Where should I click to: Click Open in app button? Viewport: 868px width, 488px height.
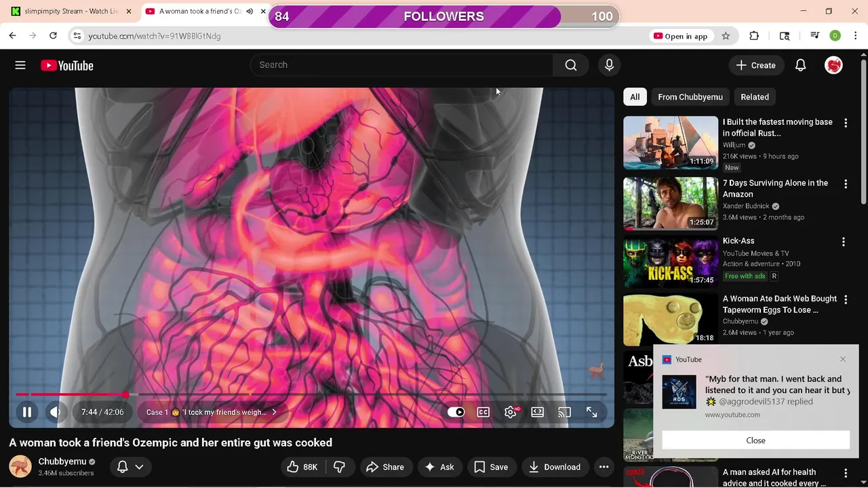pos(680,36)
